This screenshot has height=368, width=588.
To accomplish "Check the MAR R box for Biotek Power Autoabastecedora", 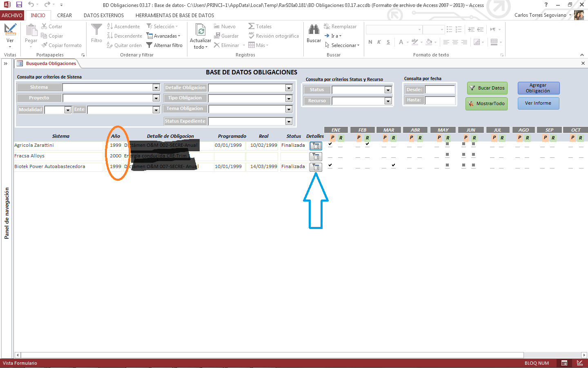I will click(393, 165).
